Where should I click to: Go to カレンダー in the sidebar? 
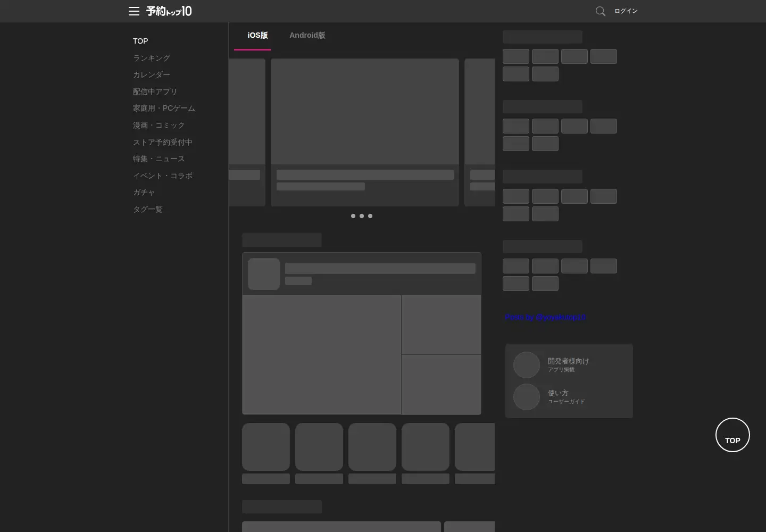[x=152, y=74]
